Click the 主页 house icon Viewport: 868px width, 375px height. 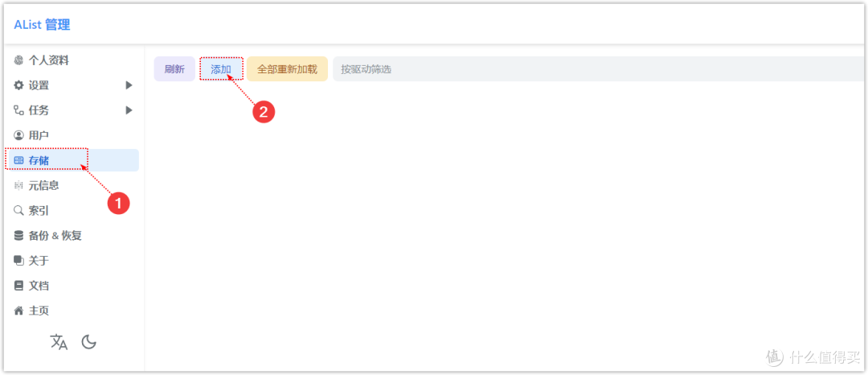click(x=18, y=311)
